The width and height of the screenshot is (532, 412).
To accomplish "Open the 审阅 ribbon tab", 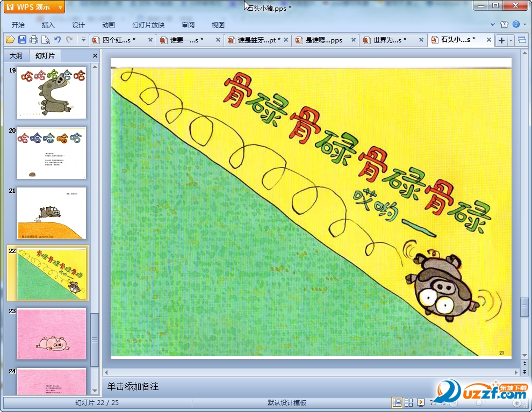I will coord(188,25).
